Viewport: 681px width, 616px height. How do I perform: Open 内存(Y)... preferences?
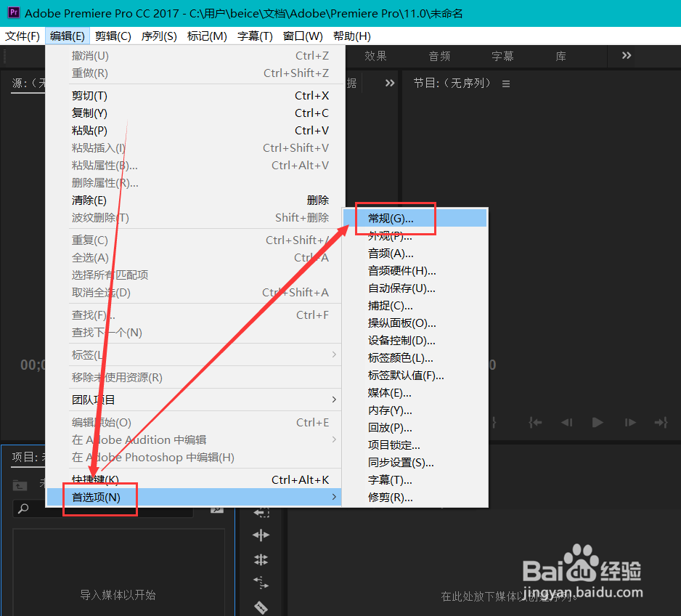(x=415, y=410)
